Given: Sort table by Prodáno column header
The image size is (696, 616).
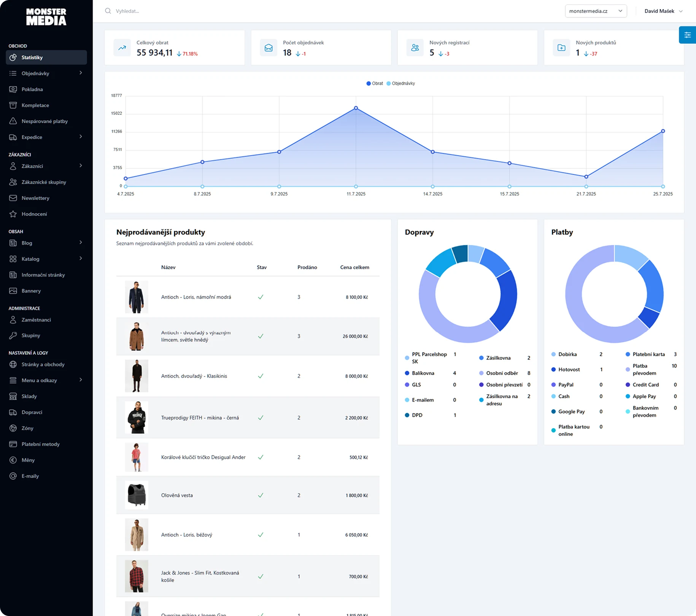Looking at the screenshot, I should click(307, 267).
